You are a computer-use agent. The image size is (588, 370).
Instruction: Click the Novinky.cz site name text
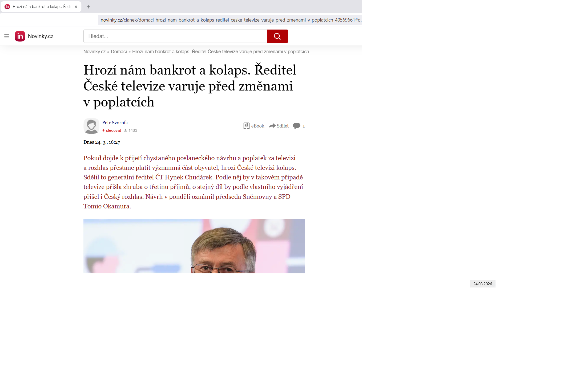pos(41,36)
